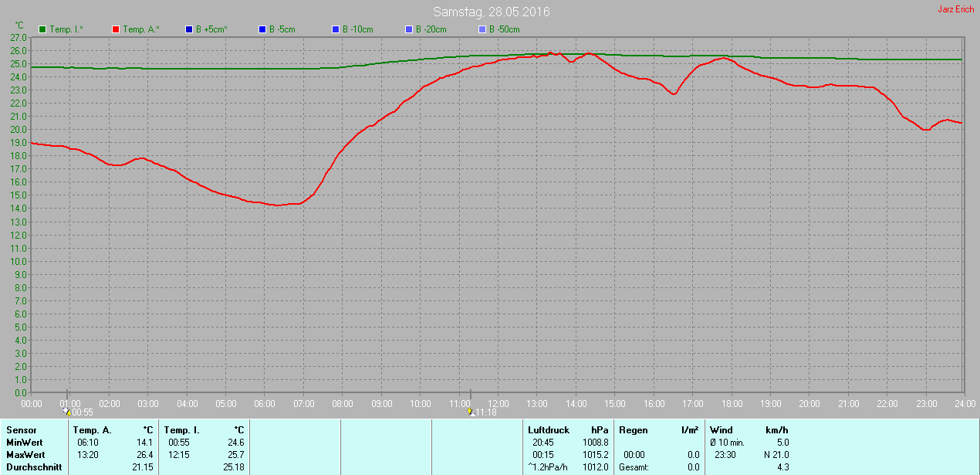This screenshot has width=980, height=475.
Task: Click the B -50cm legend color square
Action: pos(482,29)
